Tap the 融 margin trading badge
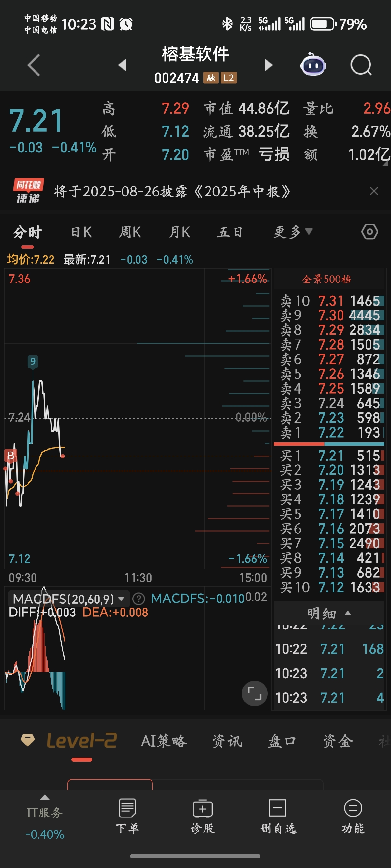Viewport: 391px width, 868px height. tap(211, 78)
